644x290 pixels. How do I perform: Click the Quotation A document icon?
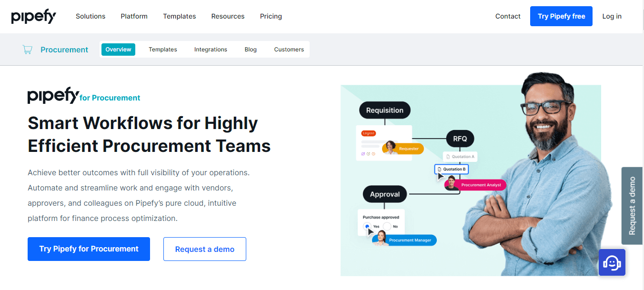[449, 156]
